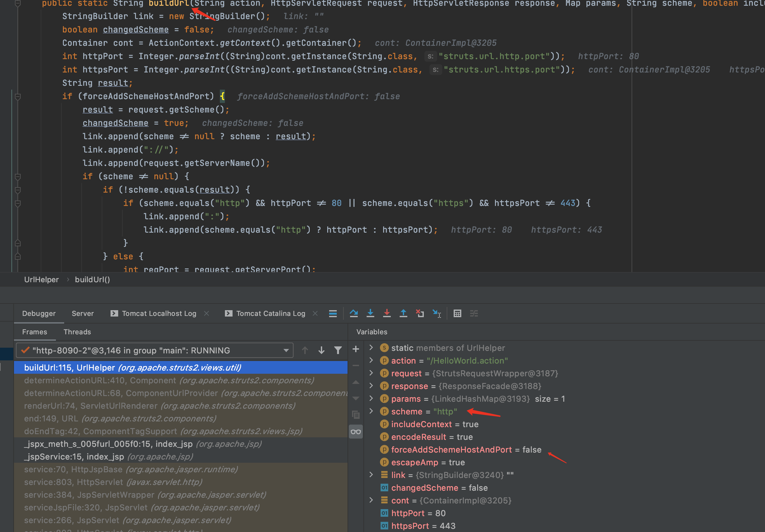The height and width of the screenshot is (532, 765).
Task: Toggle the glasses show-watches icon
Action: 355,432
